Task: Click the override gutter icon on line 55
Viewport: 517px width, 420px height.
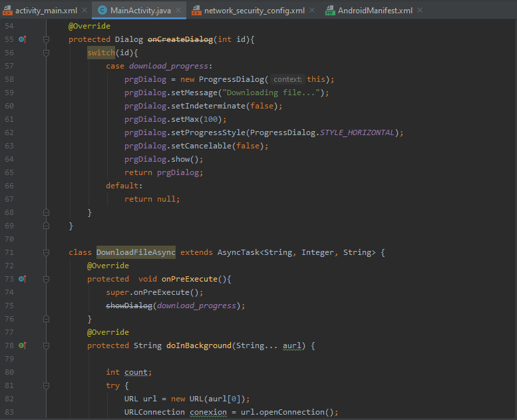Action: pyautogui.click(x=23, y=39)
